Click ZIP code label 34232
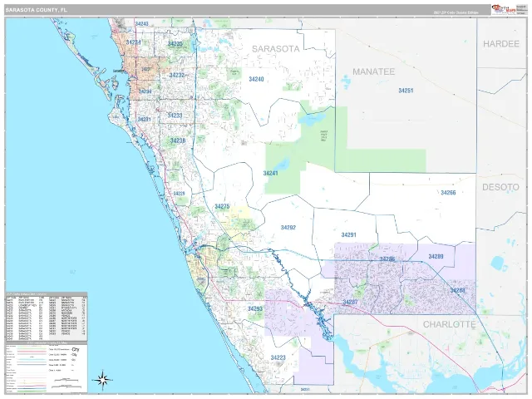532x399 pixels. coord(177,76)
